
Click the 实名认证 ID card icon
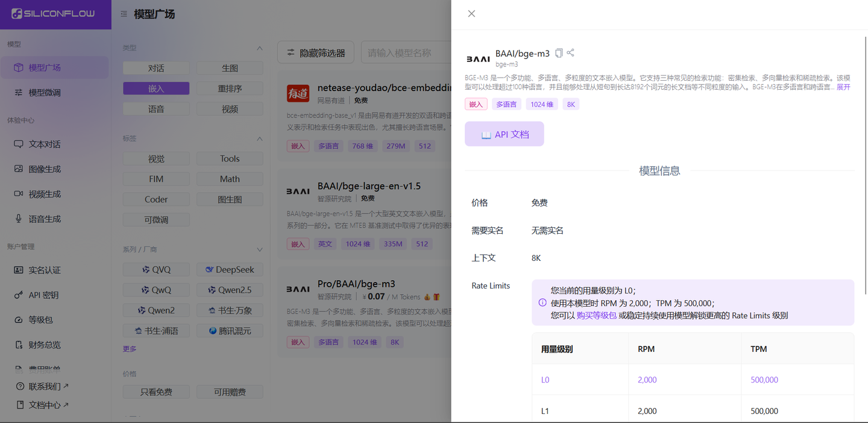[x=19, y=270]
